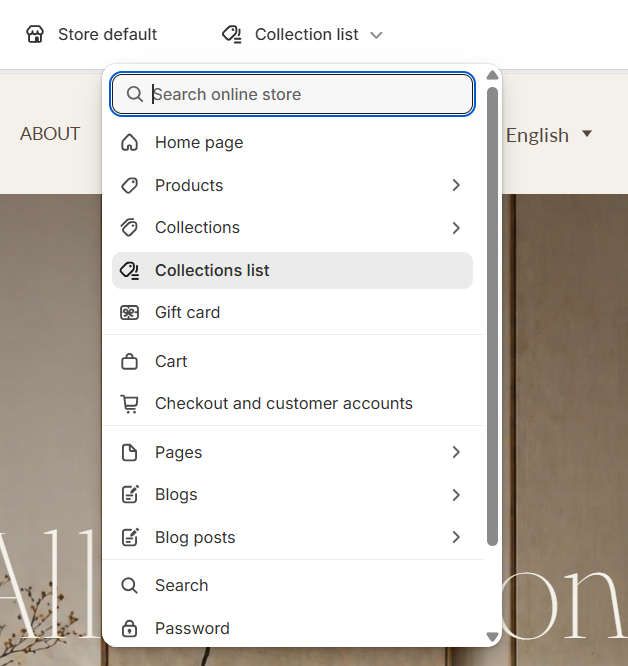
Task: Expand the Blogs submenu arrow
Action: point(456,495)
